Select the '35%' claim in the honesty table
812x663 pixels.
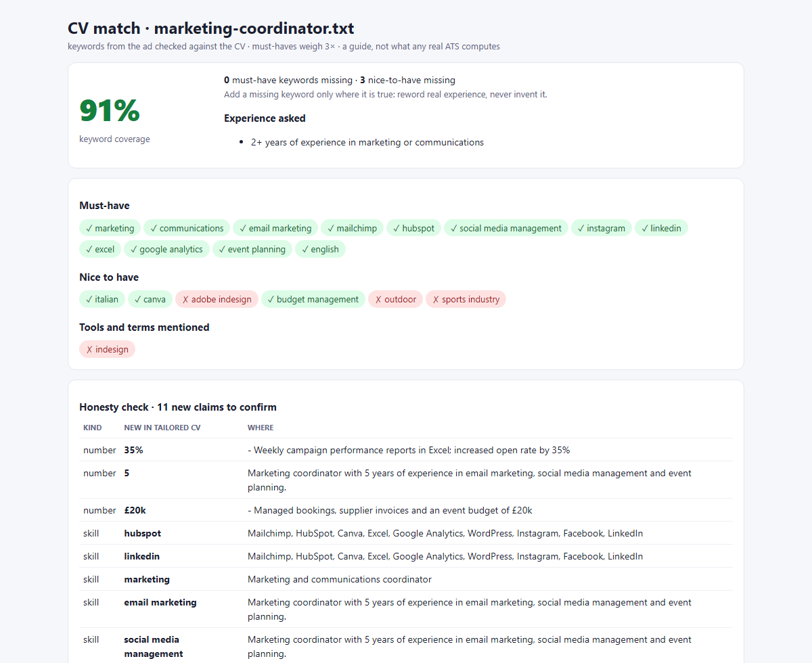click(x=133, y=450)
